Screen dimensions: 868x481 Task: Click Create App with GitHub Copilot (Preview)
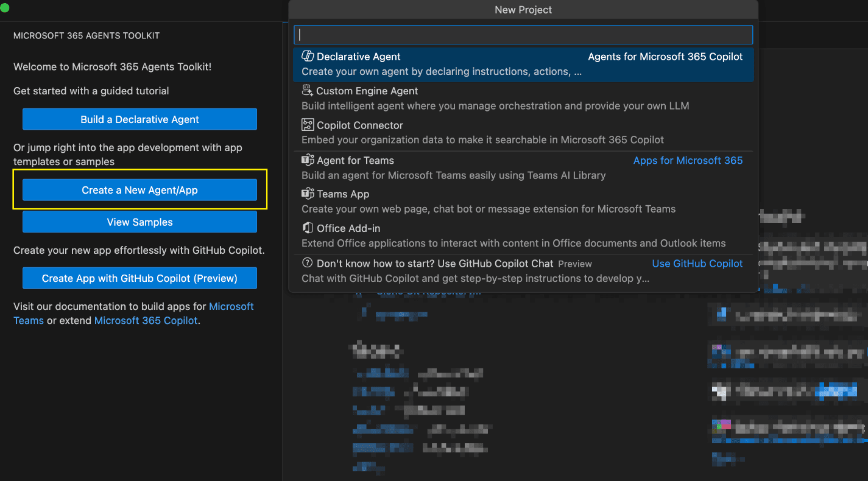(139, 278)
